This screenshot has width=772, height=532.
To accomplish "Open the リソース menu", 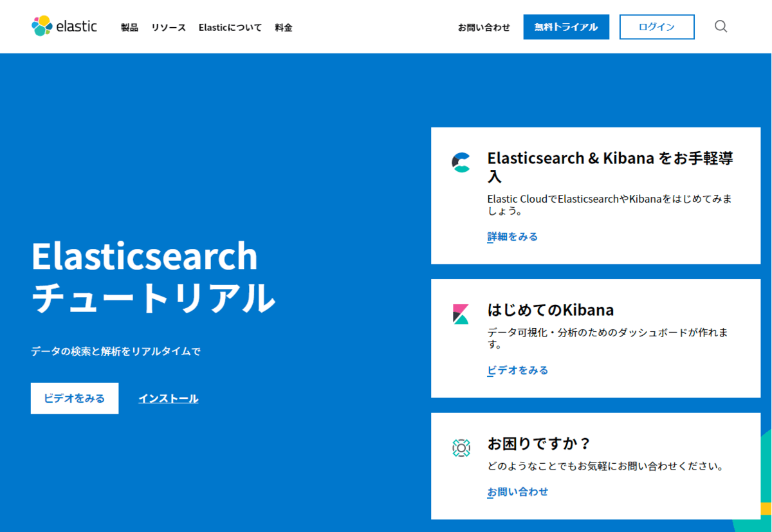I will click(x=169, y=28).
